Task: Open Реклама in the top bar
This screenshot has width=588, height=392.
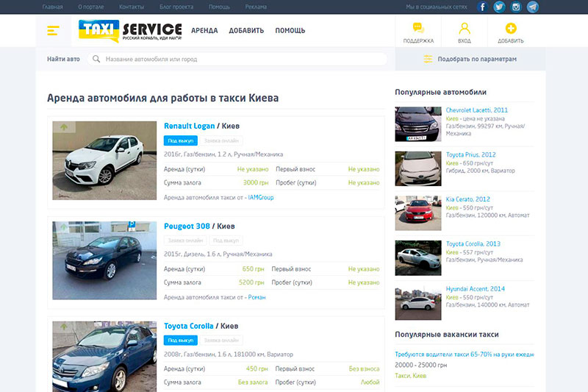Action: pyautogui.click(x=256, y=7)
